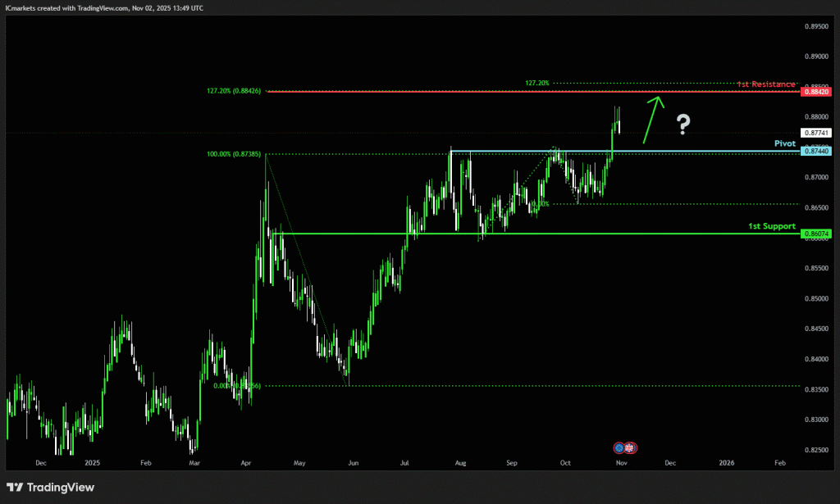Click the current price label 0.87741

click(816, 133)
